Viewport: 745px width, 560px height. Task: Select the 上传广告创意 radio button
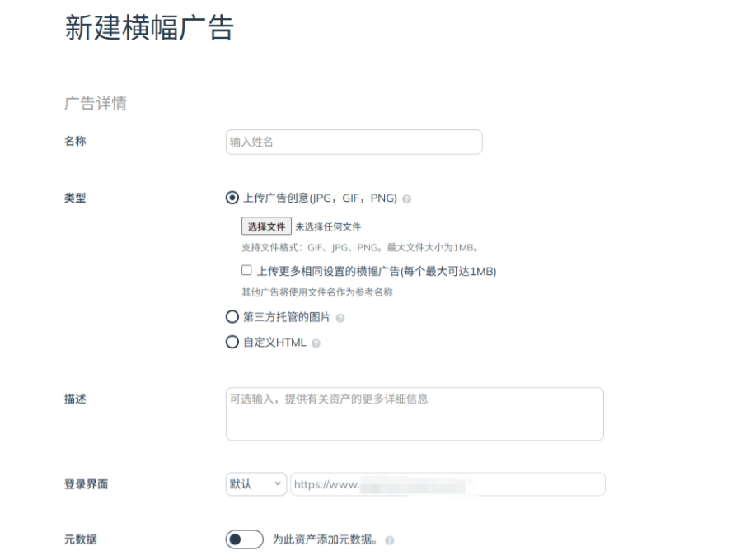pyautogui.click(x=232, y=198)
